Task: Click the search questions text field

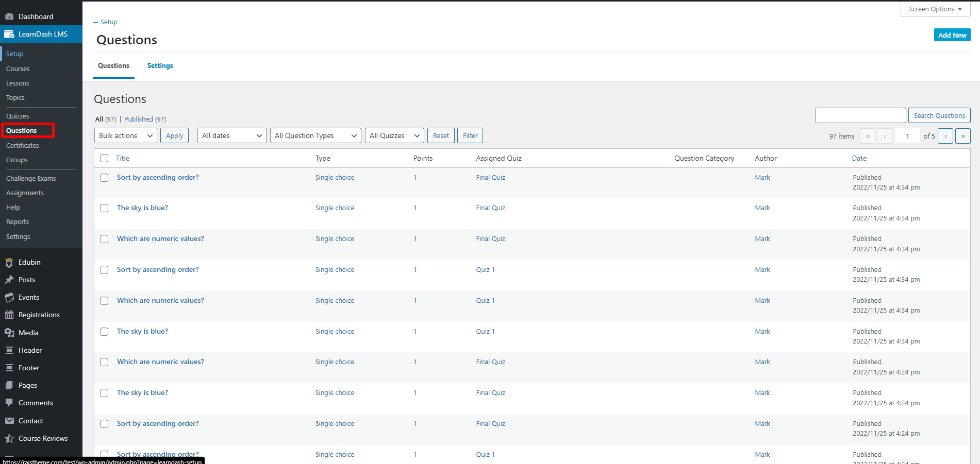Action: [x=860, y=115]
